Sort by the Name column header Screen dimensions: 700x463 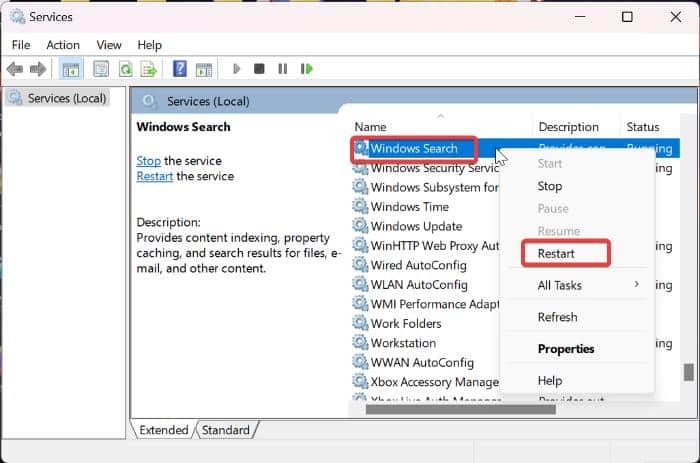pyautogui.click(x=441, y=127)
